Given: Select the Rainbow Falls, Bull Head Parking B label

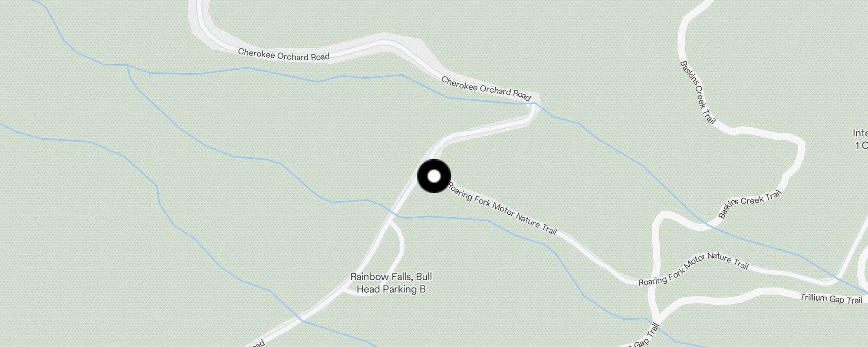Looking at the screenshot, I should [391, 283].
